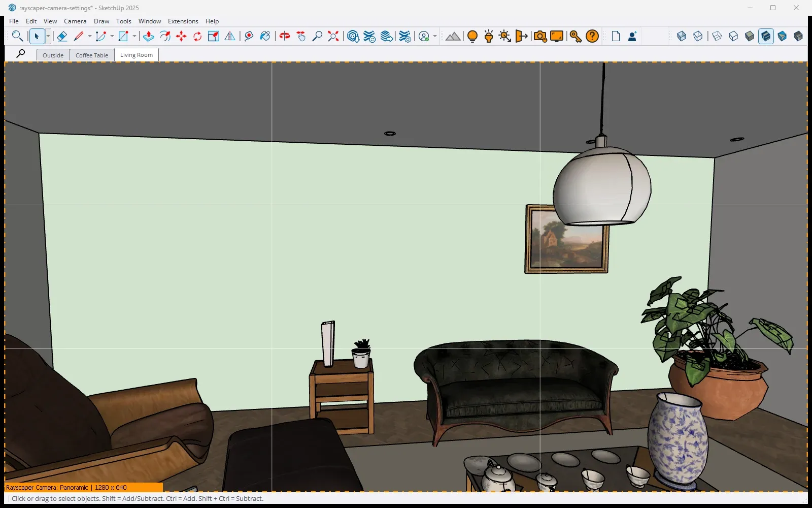Switch to the Outside scene tab

point(53,55)
